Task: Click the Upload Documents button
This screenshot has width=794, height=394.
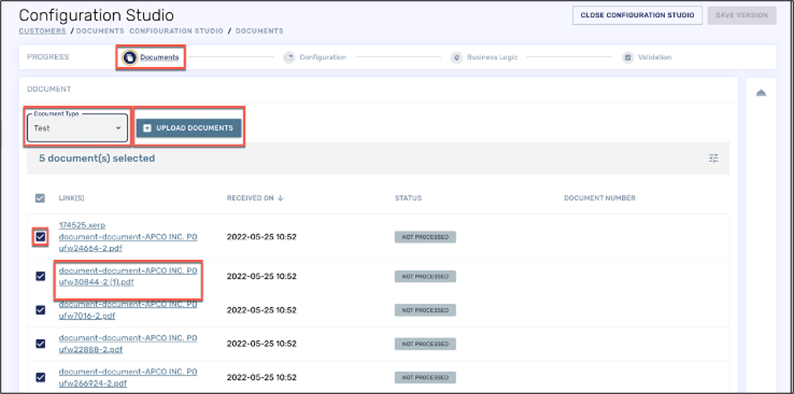Action: click(x=189, y=128)
